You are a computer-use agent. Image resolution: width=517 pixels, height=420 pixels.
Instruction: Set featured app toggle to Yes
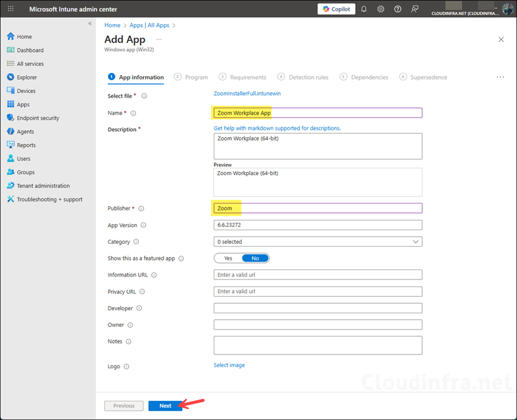pyautogui.click(x=228, y=258)
